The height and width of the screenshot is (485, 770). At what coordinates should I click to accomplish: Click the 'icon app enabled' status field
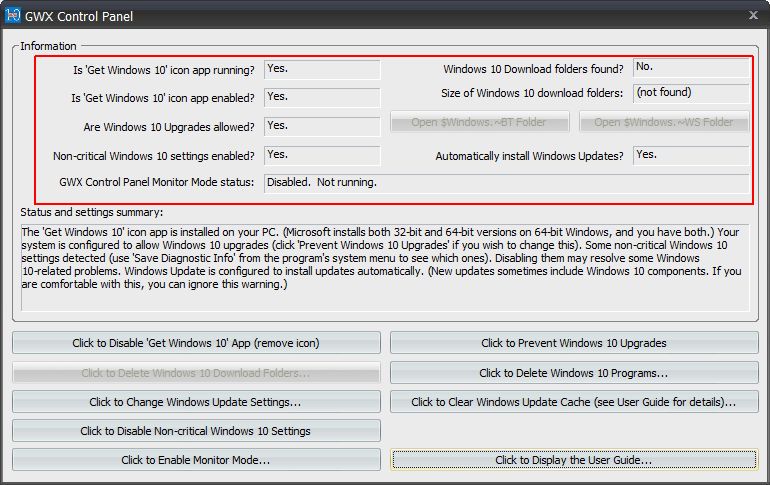click(321, 98)
